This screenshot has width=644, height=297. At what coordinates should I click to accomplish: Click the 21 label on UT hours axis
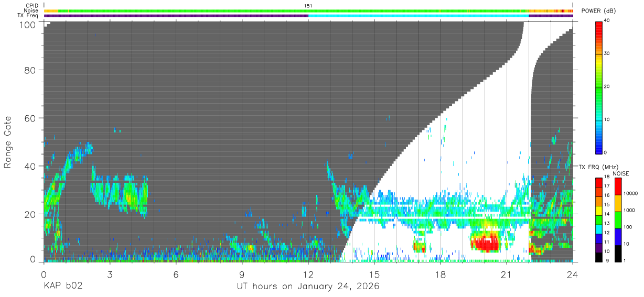[x=507, y=274]
